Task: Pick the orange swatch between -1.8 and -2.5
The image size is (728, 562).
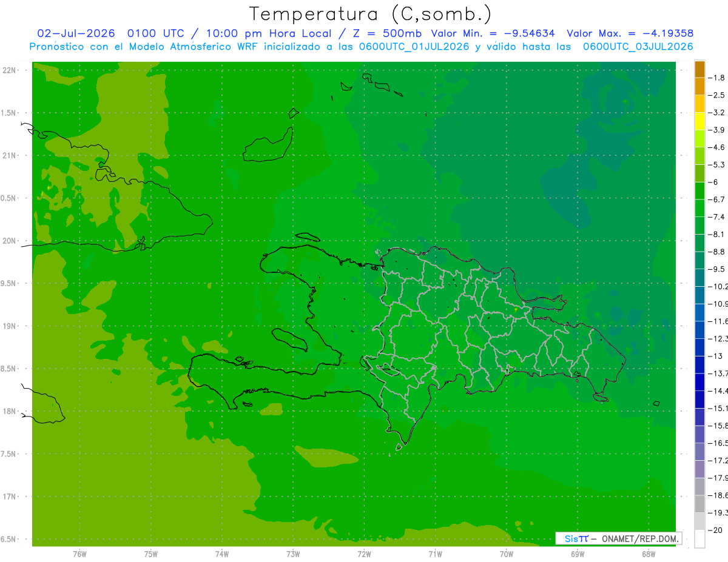Action: click(699, 86)
